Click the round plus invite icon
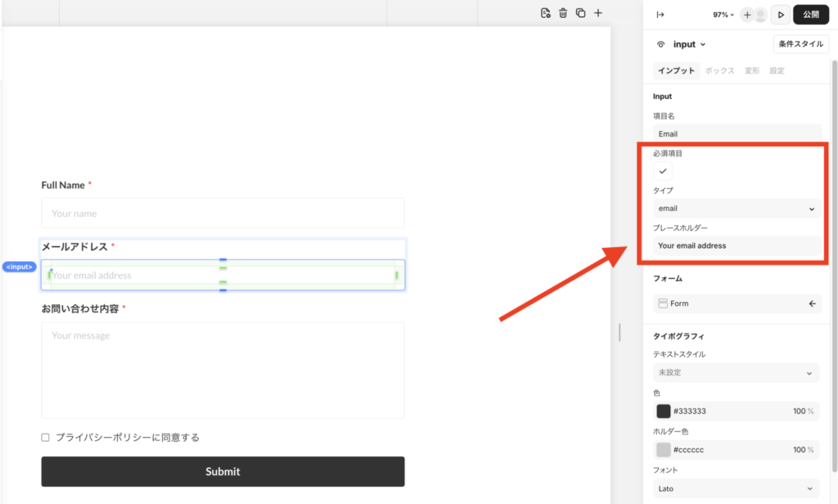This screenshot has width=838, height=504. [747, 15]
